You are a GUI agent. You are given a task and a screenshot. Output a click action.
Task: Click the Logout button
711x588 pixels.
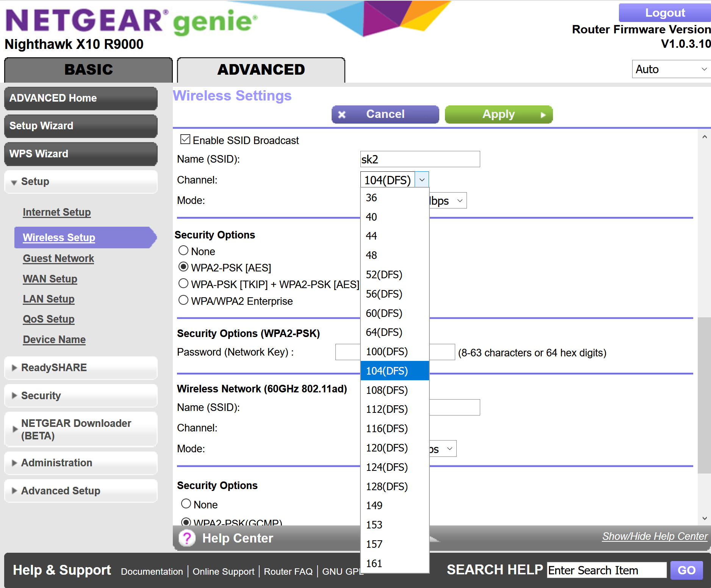[x=665, y=13]
